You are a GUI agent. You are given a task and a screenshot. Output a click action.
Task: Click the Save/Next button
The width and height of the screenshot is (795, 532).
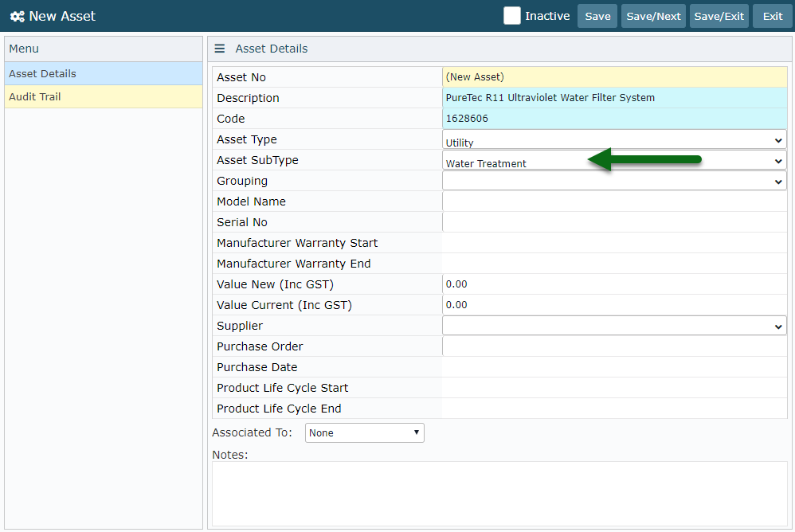[653, 16]
